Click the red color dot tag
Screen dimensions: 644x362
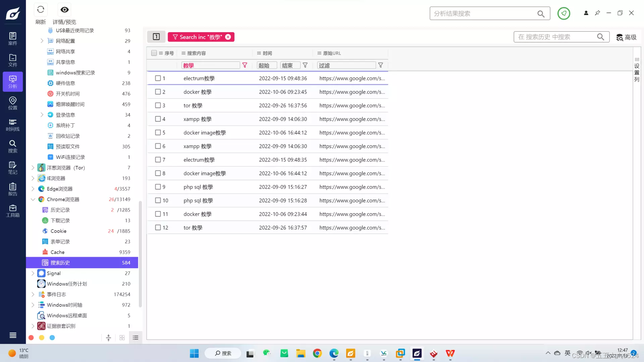click(31, 338)
